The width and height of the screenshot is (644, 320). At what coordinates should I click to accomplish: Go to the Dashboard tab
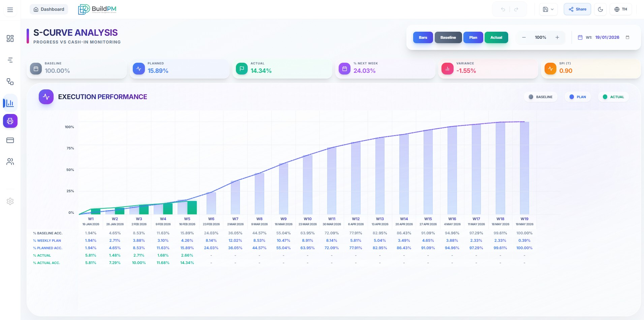(x=49, y=9)
